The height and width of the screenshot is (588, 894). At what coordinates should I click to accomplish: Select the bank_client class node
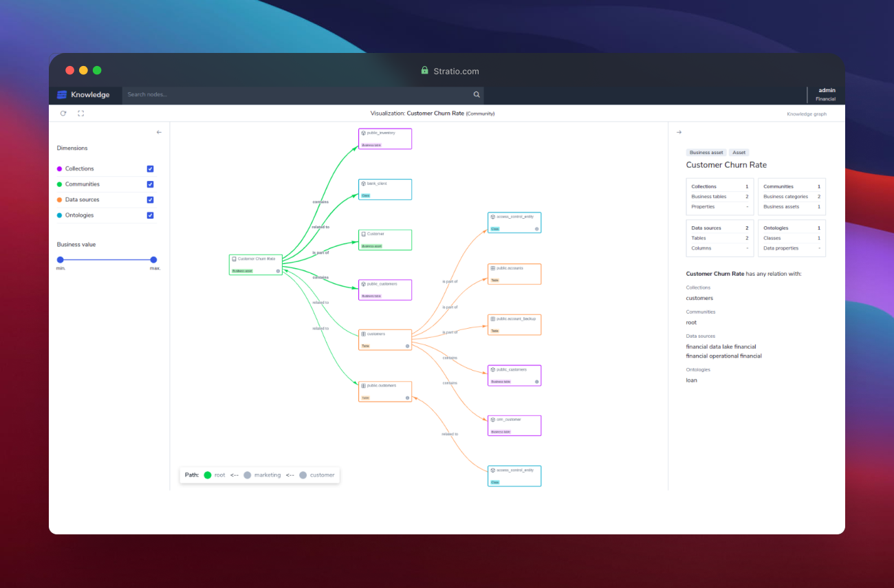click(384, 189)
